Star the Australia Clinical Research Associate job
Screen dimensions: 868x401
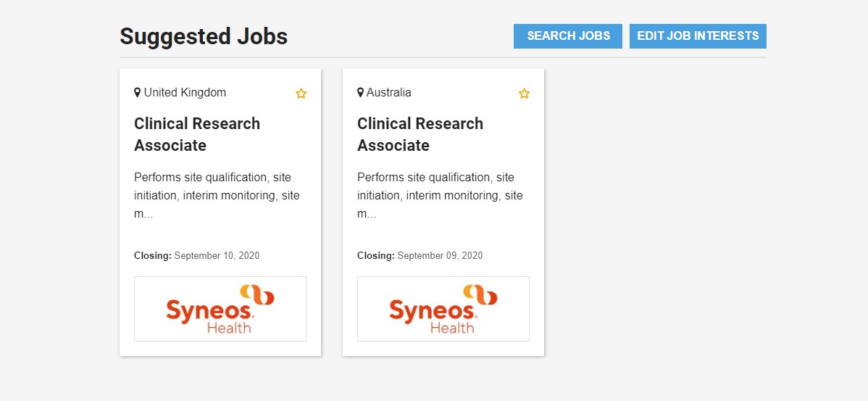(525, 94)
